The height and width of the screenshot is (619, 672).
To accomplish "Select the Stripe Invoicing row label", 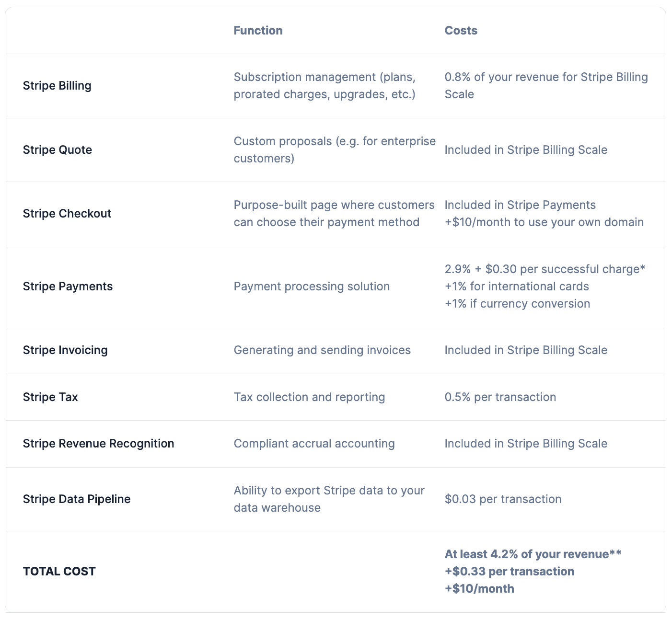I will pyautogui.click(x=65, y=350).
